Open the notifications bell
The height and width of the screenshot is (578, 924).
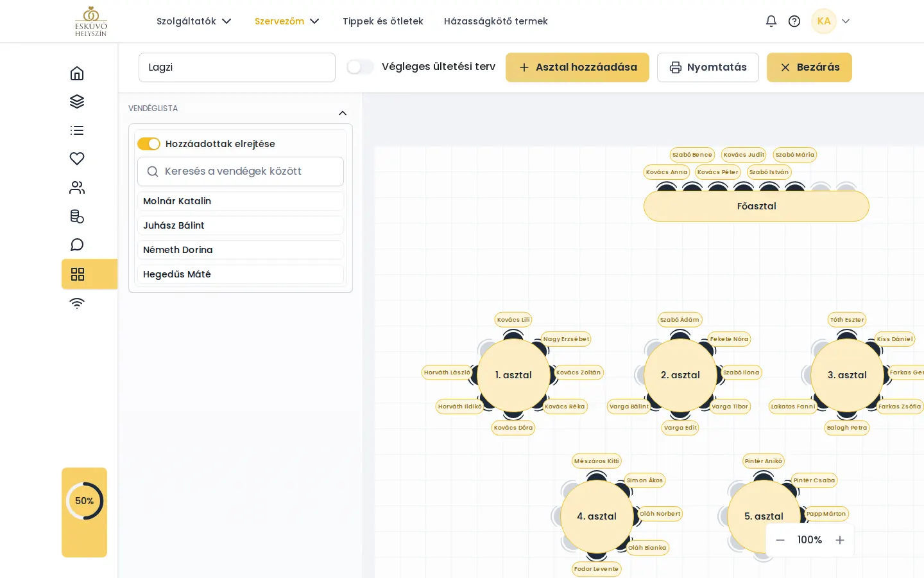point(771,21)
